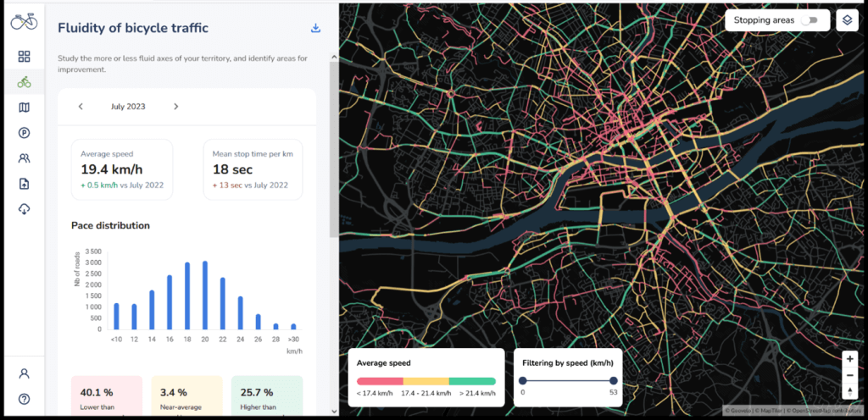Click the Geovelo bicycle logo
868x420 pixels.
tap(24, 21)
